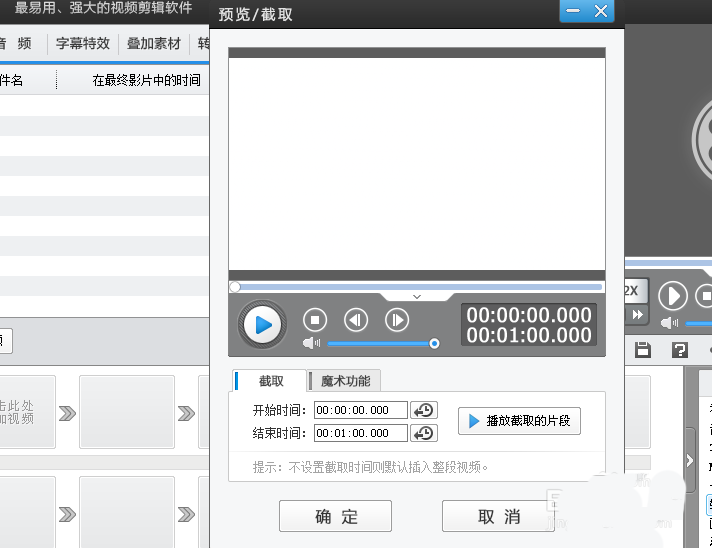Click the preview playback progress bar

pos(417,287)
